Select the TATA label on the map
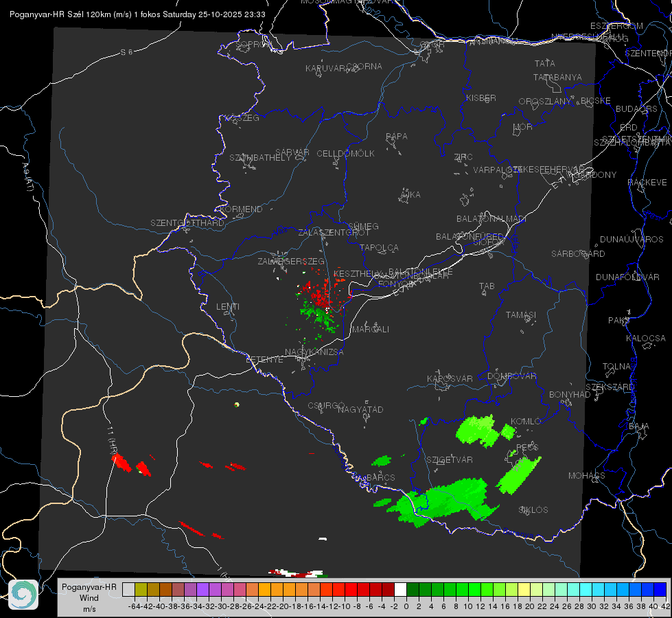Image resolution: width=672 pixels, height=618 pixels. coord(545,63)
